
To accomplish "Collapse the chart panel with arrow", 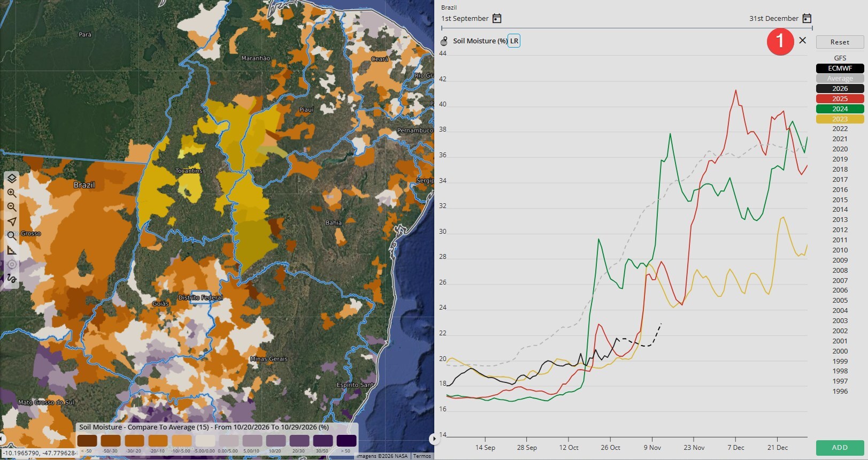I will coord(434,439).
